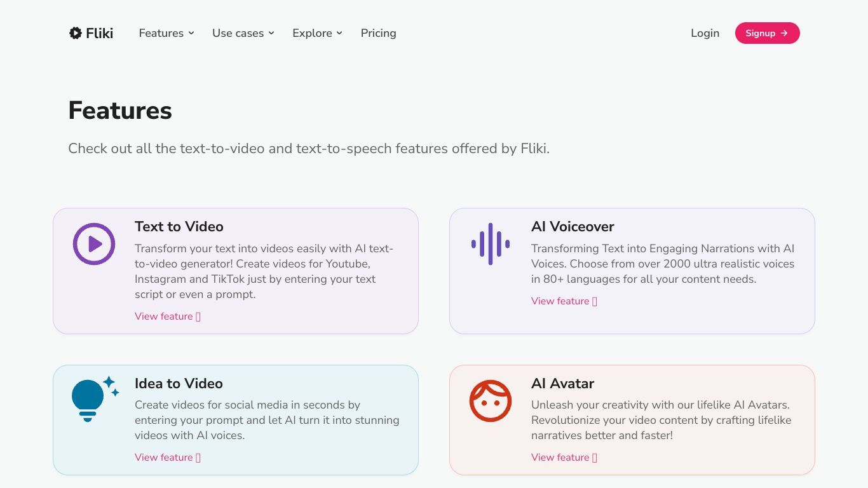Open View feature link under Text to Video

(x=168, y=316)
